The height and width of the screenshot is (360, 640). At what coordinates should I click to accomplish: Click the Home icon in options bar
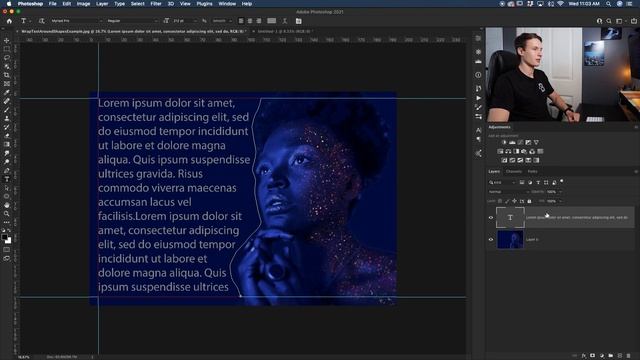[9, 21]
